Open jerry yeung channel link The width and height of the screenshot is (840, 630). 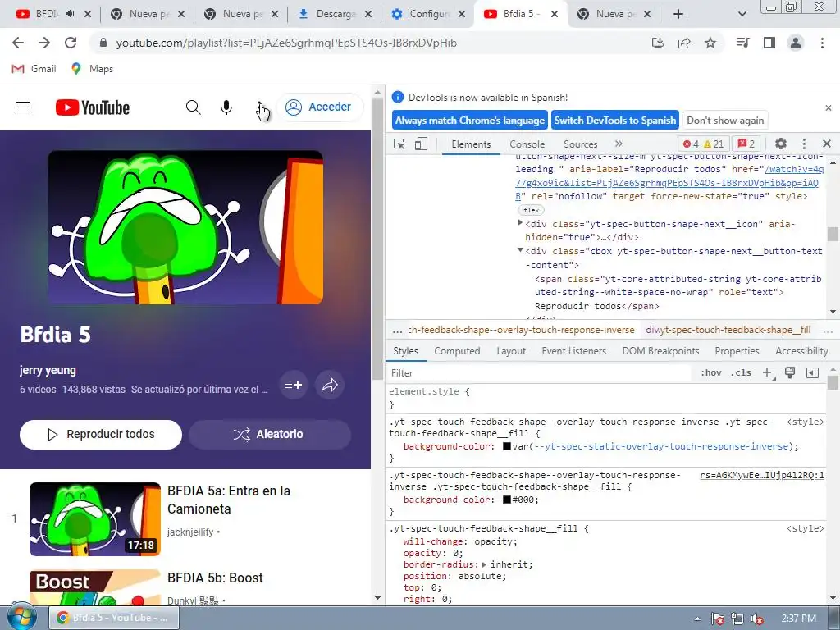pos(48,370)
